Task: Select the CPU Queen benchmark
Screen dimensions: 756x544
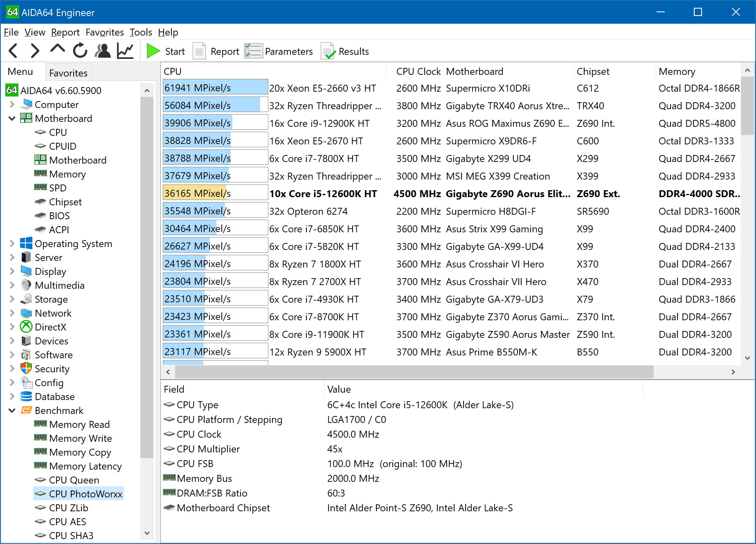Action: point(74,480)
